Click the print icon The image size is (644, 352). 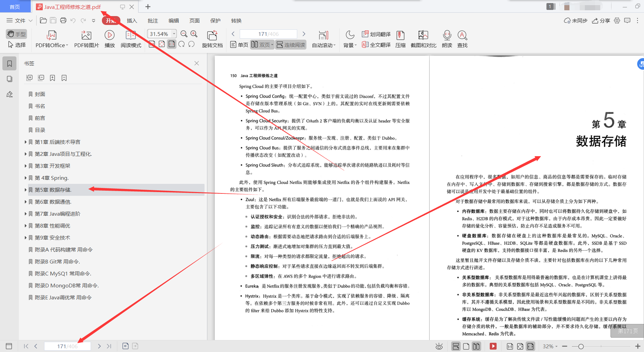point(63,21)
